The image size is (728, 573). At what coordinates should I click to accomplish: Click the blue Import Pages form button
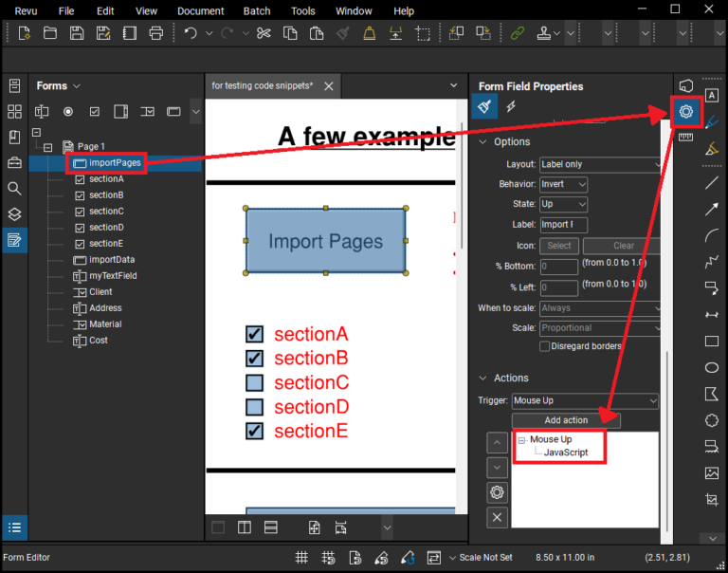[325, 241]
